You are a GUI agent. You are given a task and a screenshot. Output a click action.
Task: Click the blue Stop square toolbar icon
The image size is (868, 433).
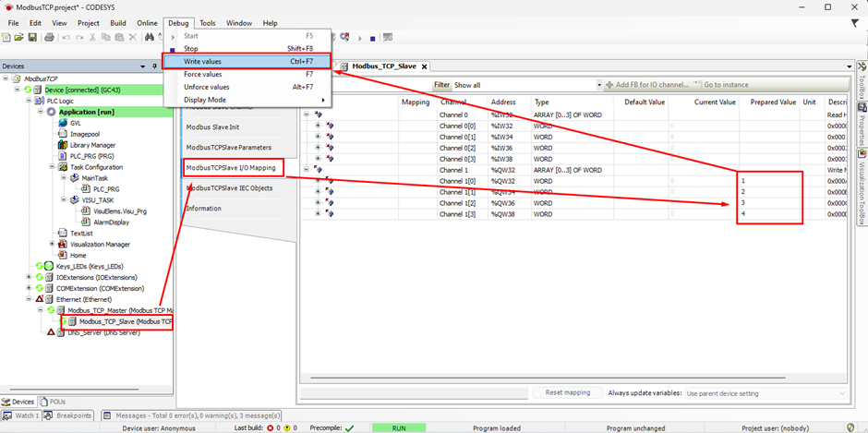pyautogui.click(x=372, y=38)
